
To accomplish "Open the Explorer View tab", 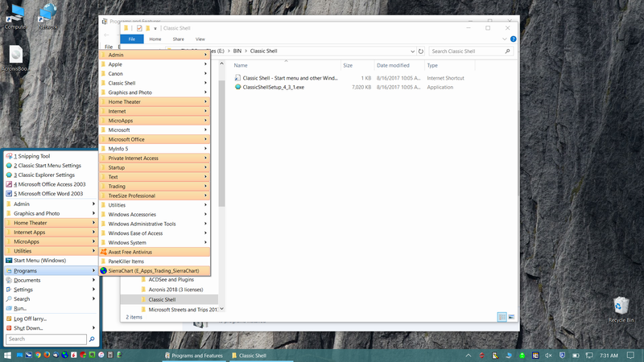I will 200,39.
